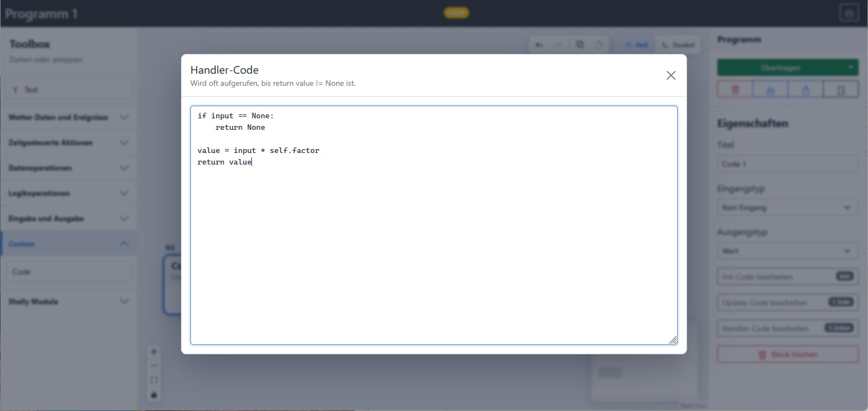Expand Eingabe und Ausgabe category
This screenshot has width=868, height=411.
pos(69,218)
